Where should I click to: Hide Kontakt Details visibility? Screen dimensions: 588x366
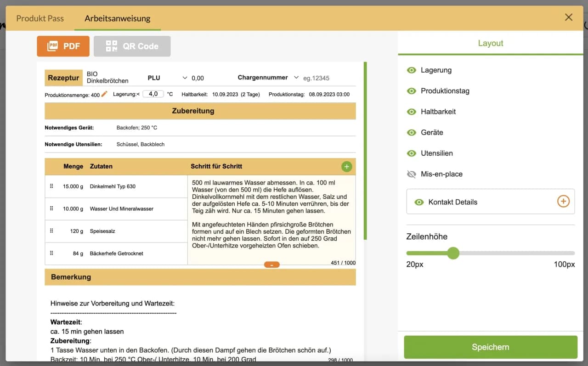tap(419, 201)
